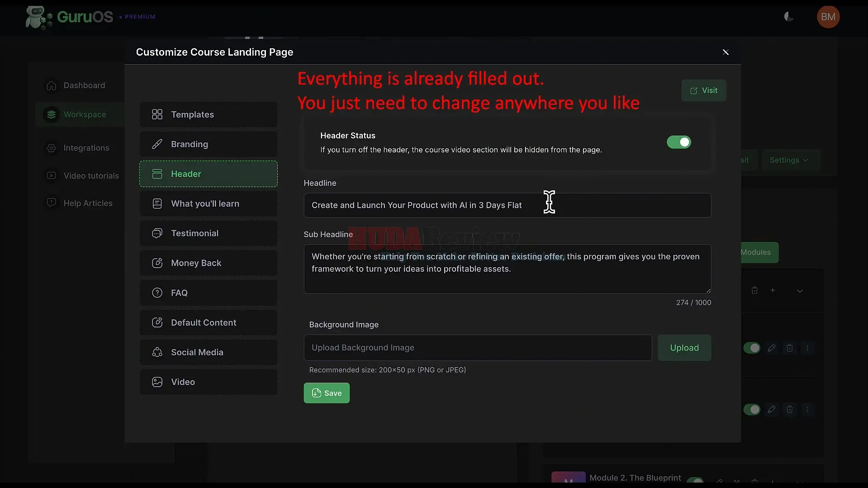Collapse the module with the chevron arrow

pos(800,291)
